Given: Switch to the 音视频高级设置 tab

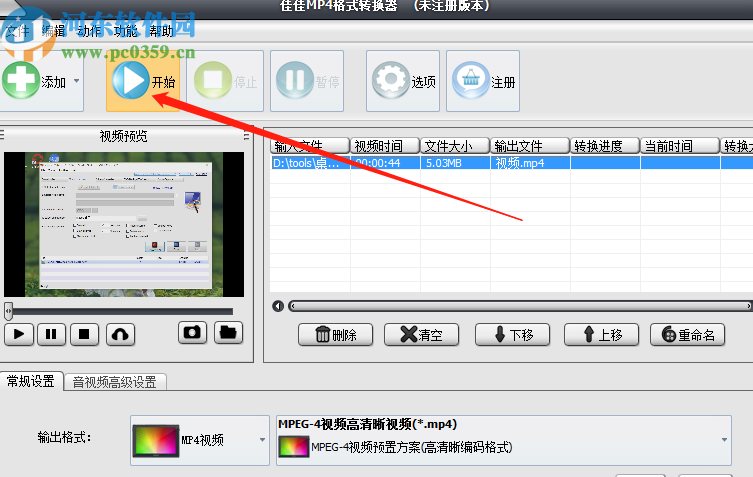Looking at the screenshot, I should [x=115, y=382].
